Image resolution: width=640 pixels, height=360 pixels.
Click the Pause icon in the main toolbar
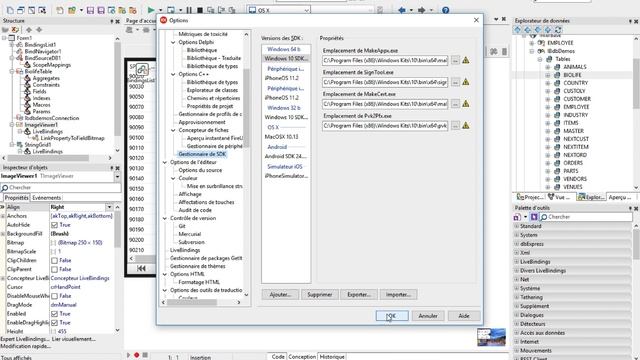tap(189, 10)
